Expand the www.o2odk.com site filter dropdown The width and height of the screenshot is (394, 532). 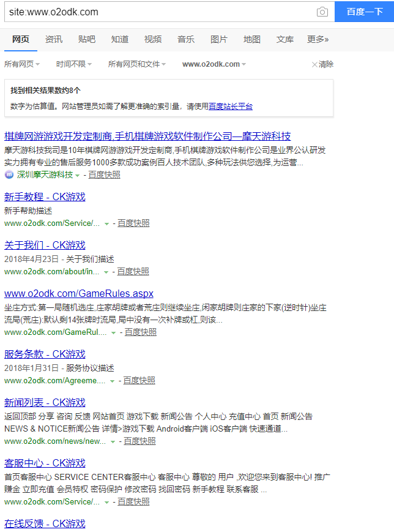tap(214, 64)
